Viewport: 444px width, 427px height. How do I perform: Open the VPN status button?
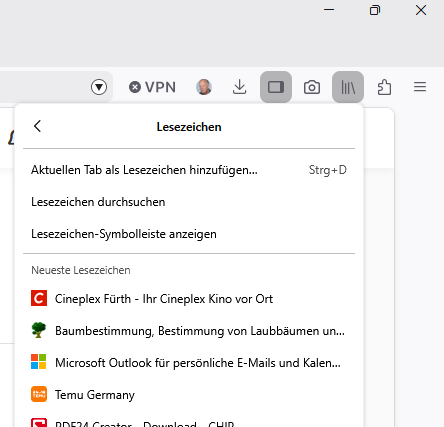152,87
